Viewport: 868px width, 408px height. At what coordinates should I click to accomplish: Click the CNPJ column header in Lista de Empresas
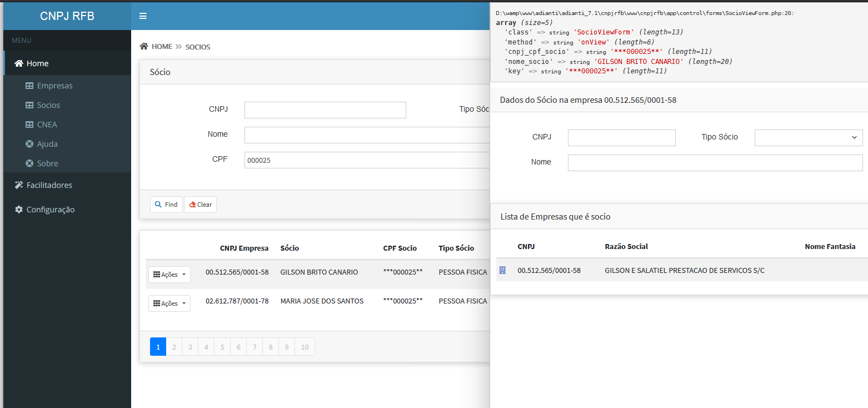526,246
